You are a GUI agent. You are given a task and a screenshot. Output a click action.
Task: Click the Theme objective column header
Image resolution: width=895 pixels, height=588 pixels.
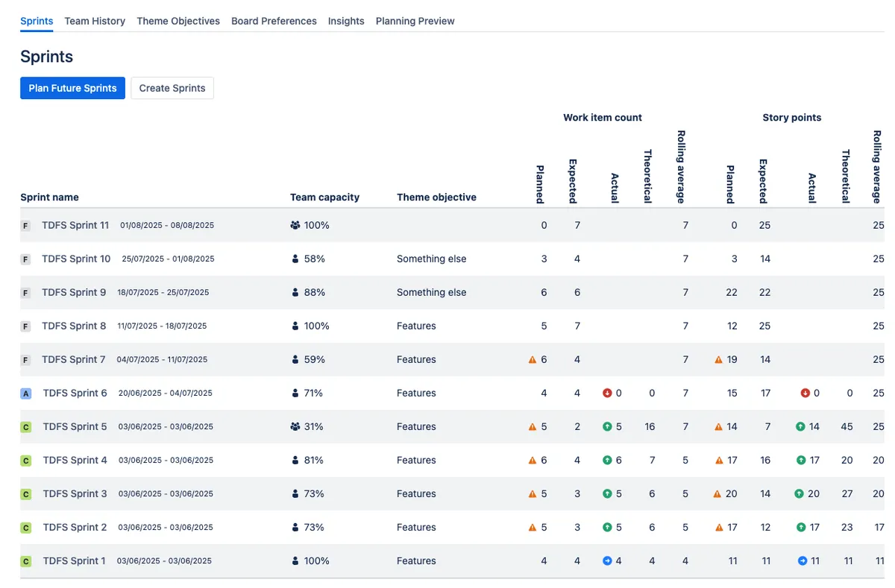click(436, 197)
